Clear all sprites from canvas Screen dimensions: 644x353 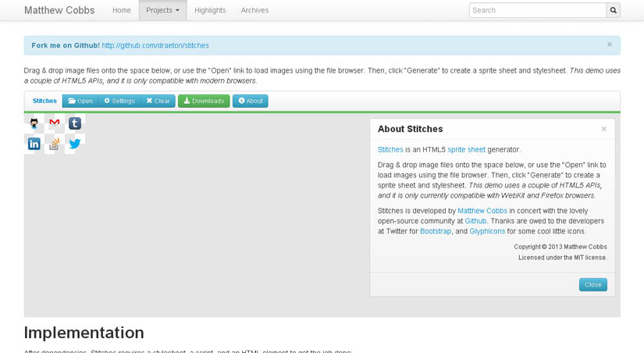point(158,101)
